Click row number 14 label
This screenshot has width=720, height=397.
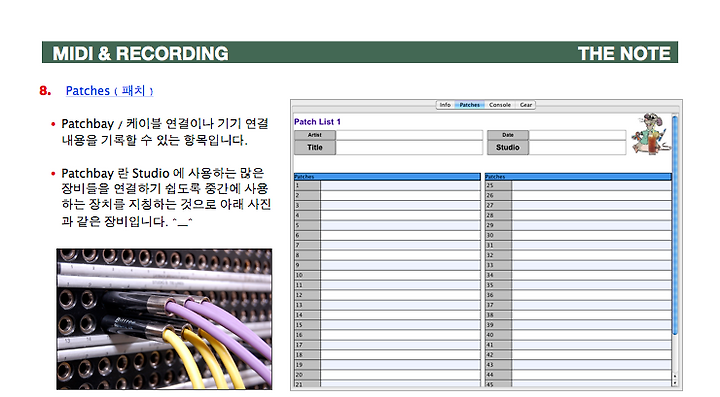(x=307, y=315)
